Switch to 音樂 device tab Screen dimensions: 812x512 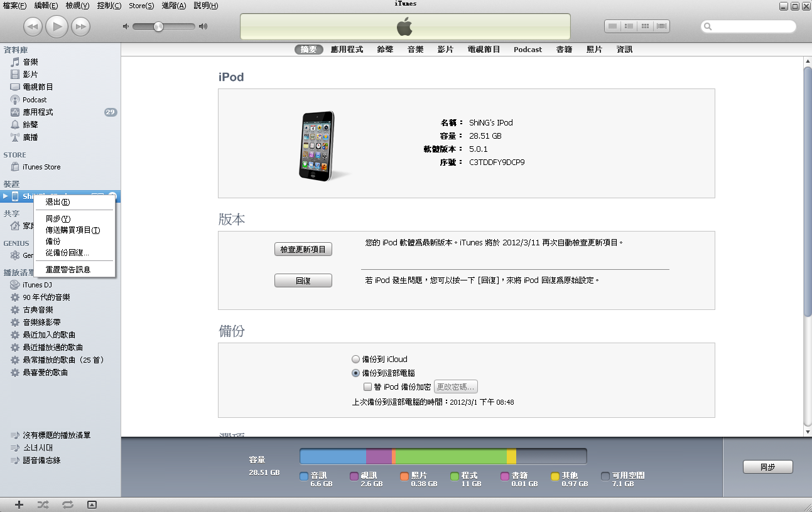416,50
